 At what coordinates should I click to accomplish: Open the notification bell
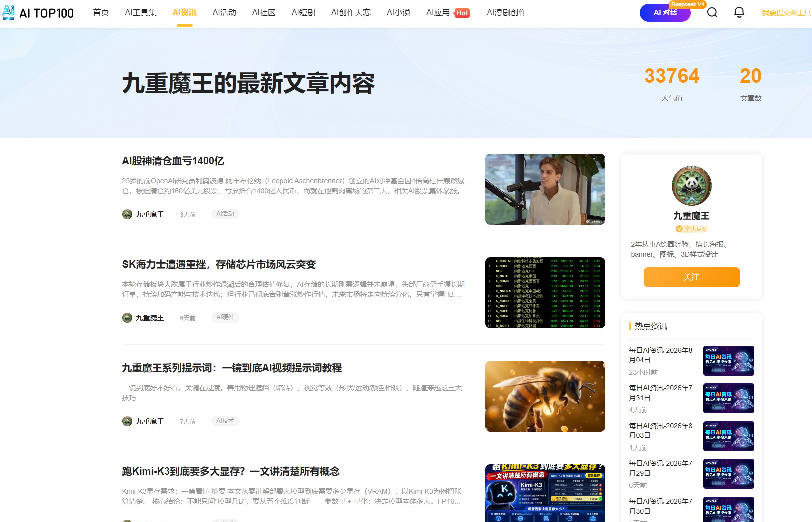[739, 12]
